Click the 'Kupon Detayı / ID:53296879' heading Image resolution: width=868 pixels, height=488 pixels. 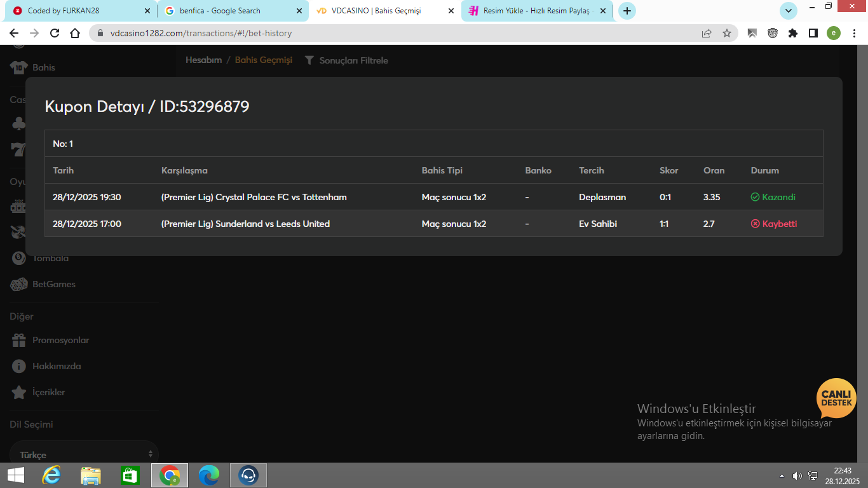[147, 107]
